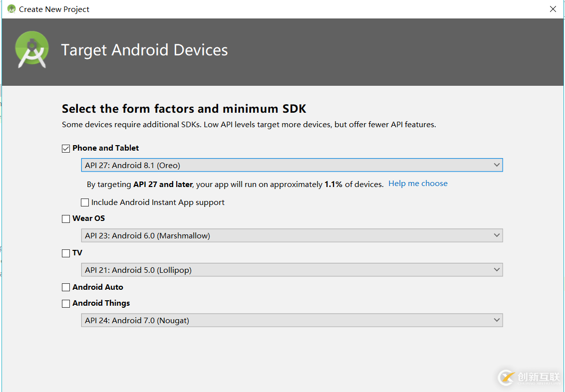Open the API 24 Nougat dropdown

pyautogui.click(x=292, y=320)
